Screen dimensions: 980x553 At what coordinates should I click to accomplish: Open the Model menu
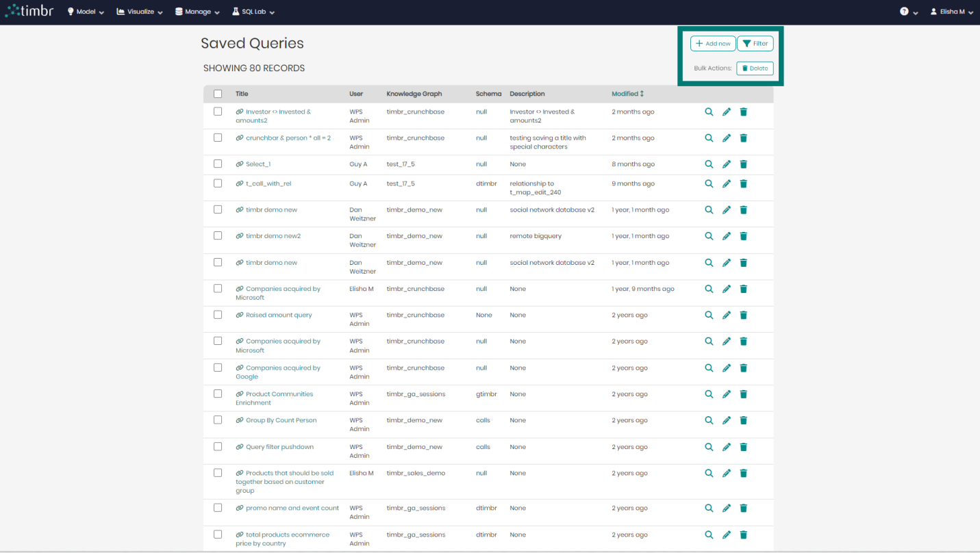point(86,12)
